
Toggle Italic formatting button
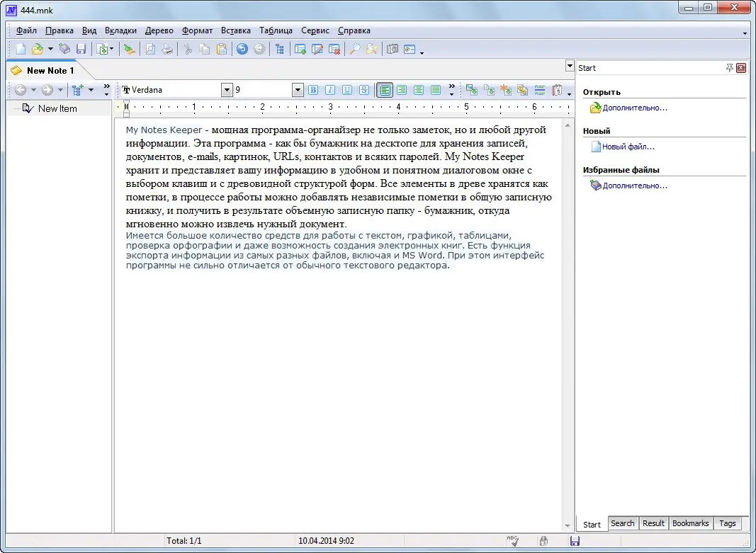329,90
